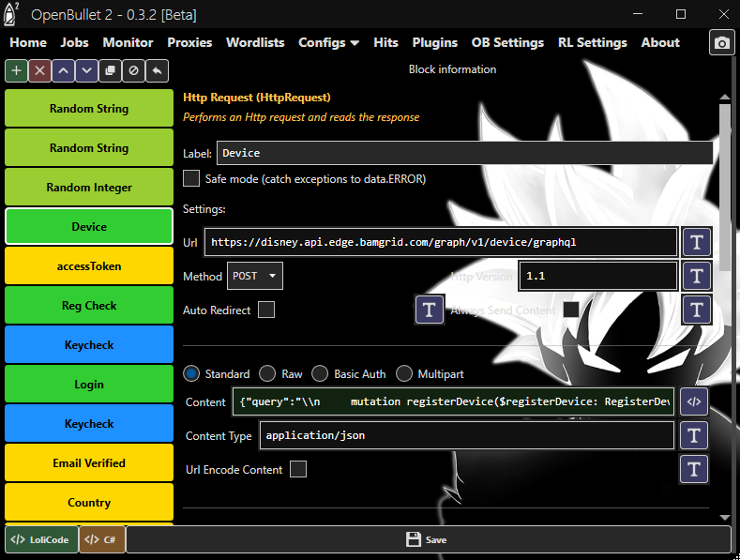
Task: Click the green add block plus icon
Action: click(16, 70)
